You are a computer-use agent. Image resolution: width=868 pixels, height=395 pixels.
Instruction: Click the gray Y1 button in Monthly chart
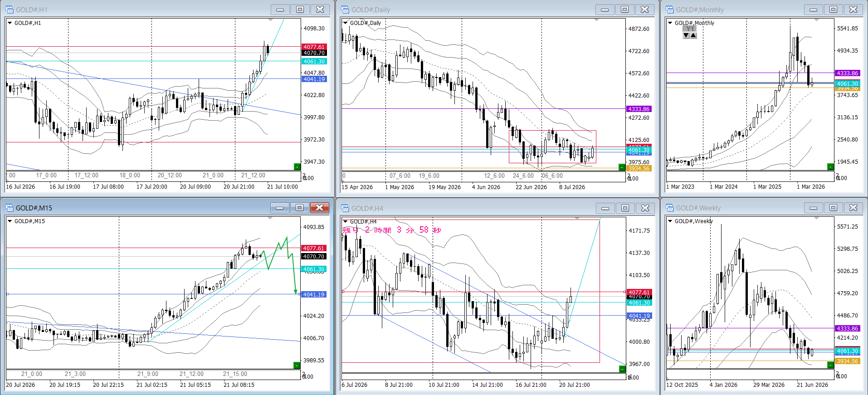[x=690, y=29]
